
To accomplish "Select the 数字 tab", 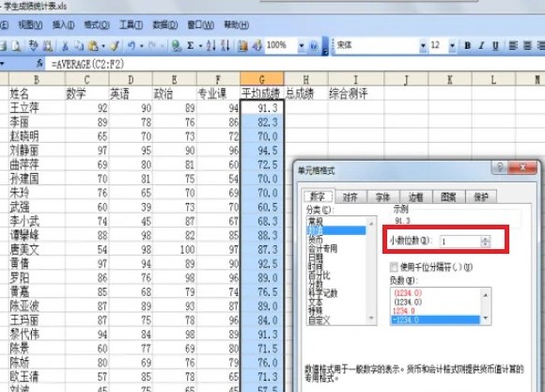I will click(317, 196).
